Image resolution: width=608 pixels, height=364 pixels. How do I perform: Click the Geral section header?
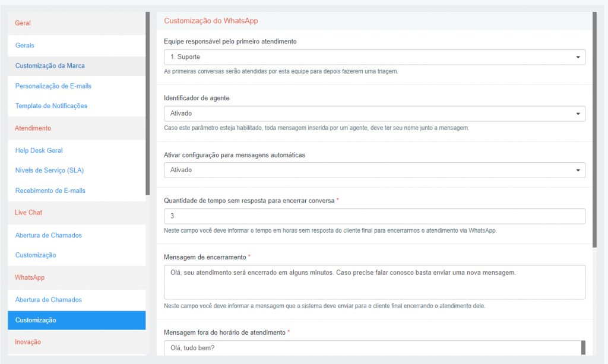(x=23, y=23)
